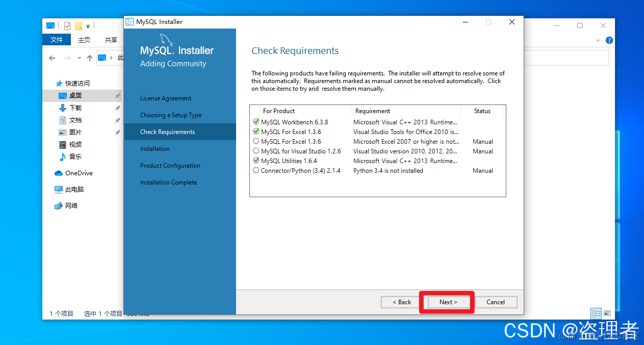This screenshot has width=644, height=345.
Task: Open the 主页 tab in File Explorer
Action: [x=84, y=40]
